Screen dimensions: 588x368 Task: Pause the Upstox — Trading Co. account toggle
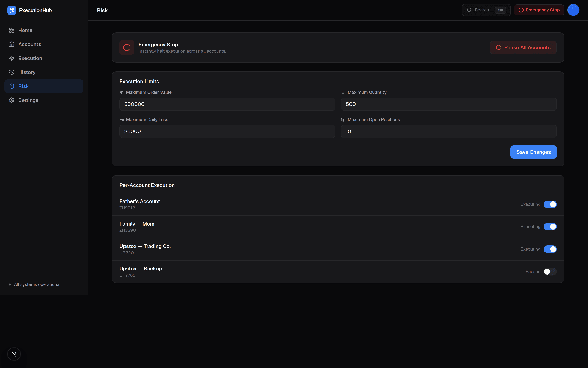click(550, 249)
